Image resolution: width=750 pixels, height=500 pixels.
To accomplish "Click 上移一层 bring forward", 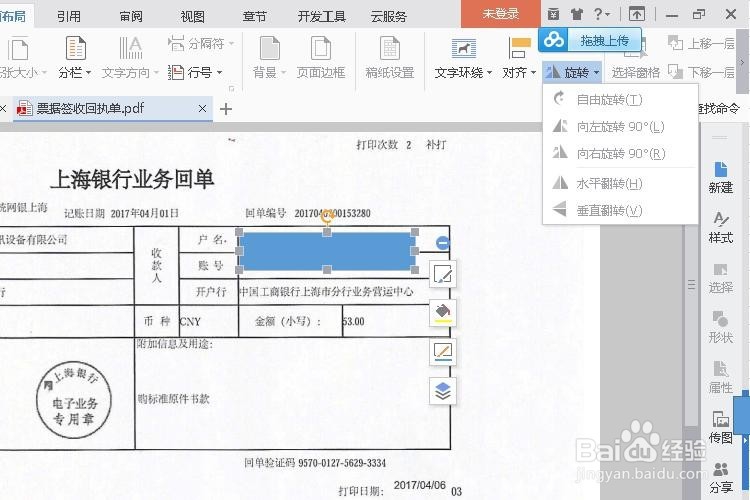I will (701, 44).
